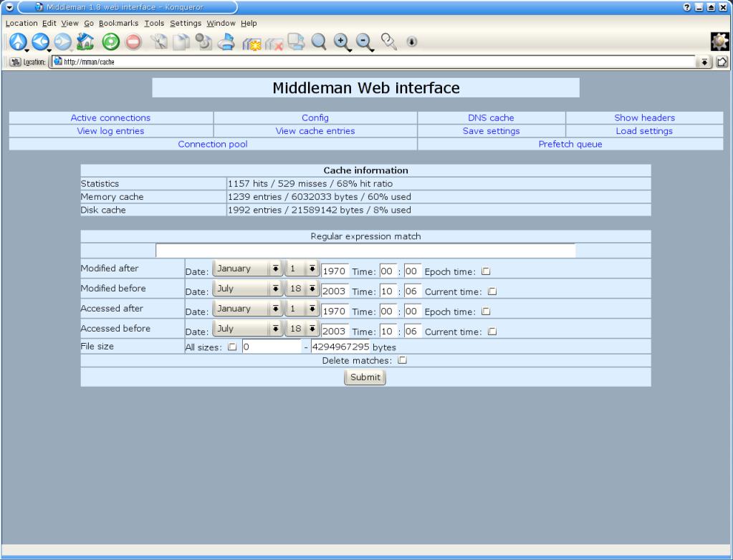Submit the cache search form
733x560 pixels.
(365, 377)
